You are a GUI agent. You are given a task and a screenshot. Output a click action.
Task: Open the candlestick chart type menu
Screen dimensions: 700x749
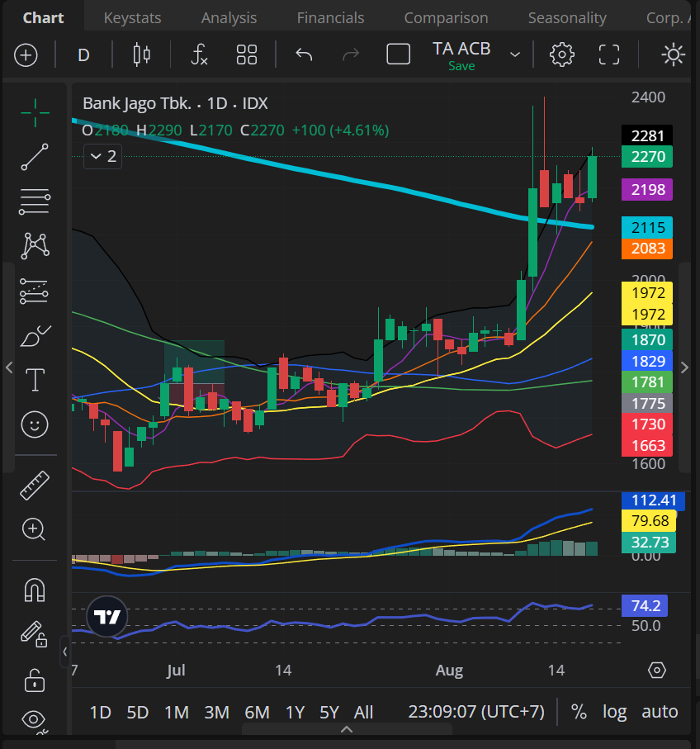click(x=142, y=55)
